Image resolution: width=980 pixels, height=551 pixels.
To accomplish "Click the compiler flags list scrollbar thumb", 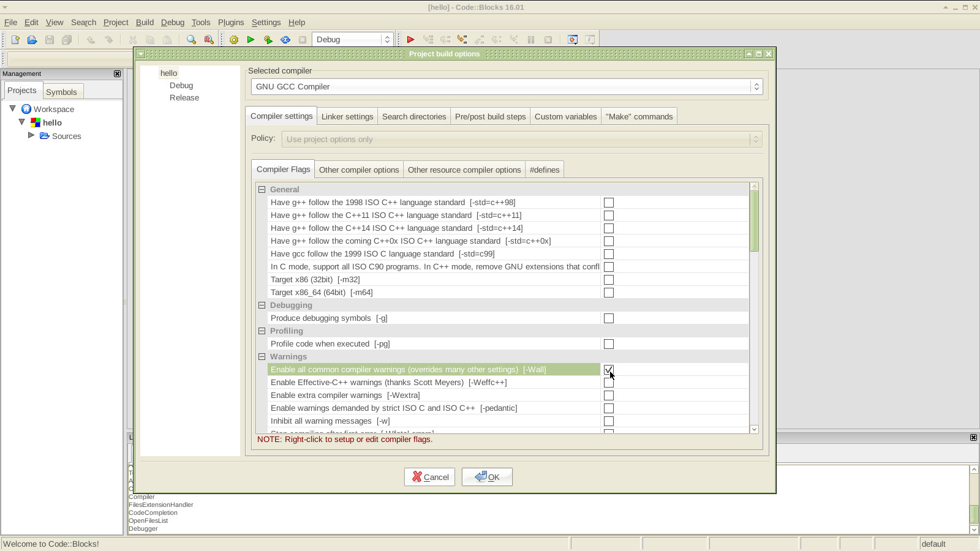I will (x=755, y=221).
